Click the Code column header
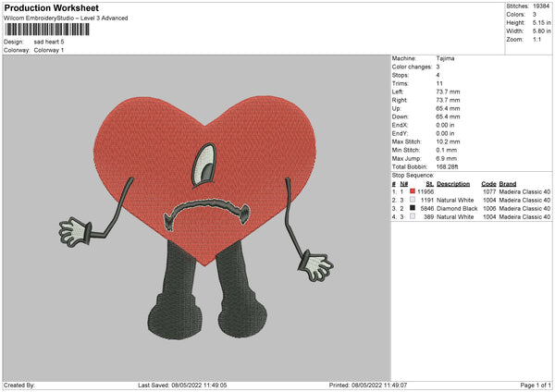This screenshot has width=555, height=392. [489, 182]
